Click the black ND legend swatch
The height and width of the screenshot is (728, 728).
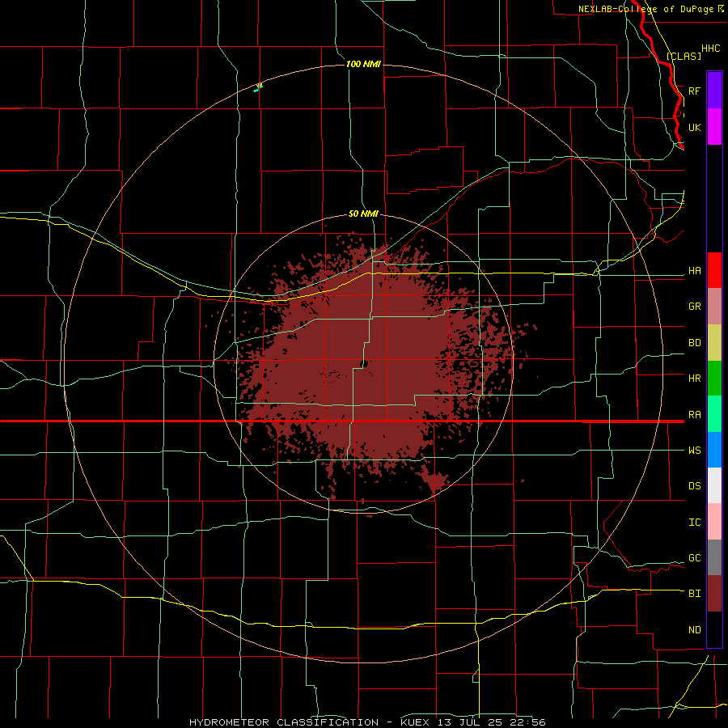(714, 629)
